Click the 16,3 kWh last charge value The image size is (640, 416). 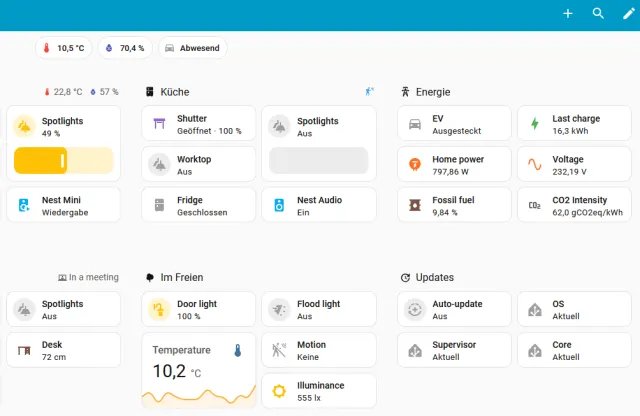coord(570,131)
